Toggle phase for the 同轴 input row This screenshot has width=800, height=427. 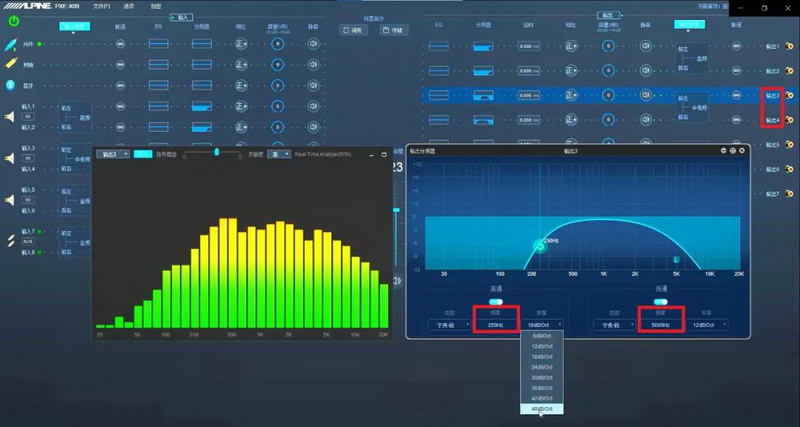(241, 65)
